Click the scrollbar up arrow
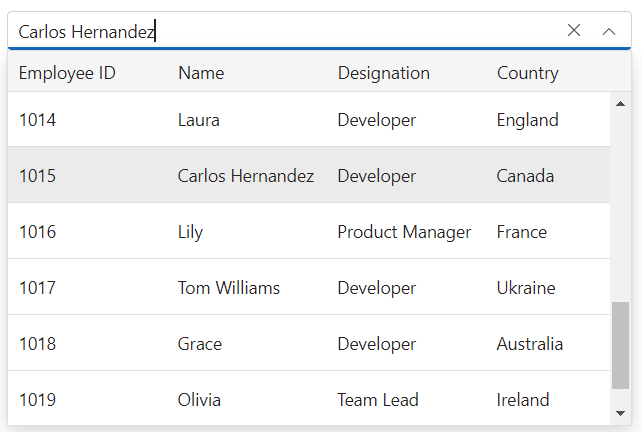The image size is (642, 432). point(620,104)
